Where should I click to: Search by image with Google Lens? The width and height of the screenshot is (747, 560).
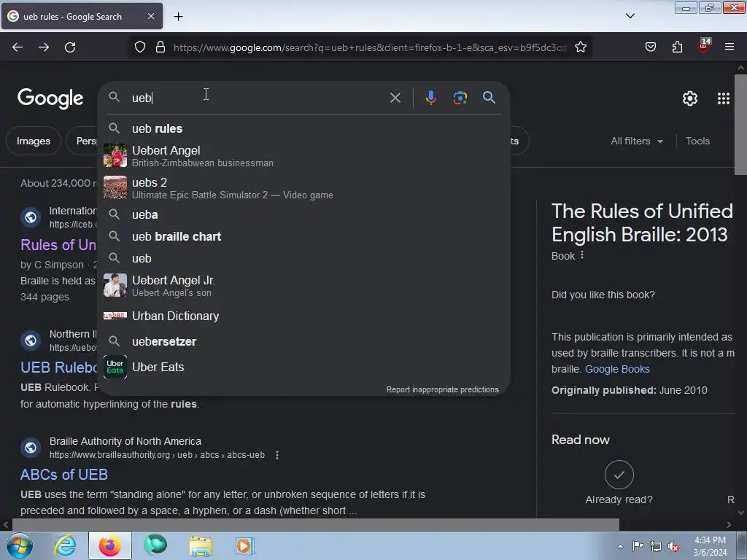(x=460, y=98)
